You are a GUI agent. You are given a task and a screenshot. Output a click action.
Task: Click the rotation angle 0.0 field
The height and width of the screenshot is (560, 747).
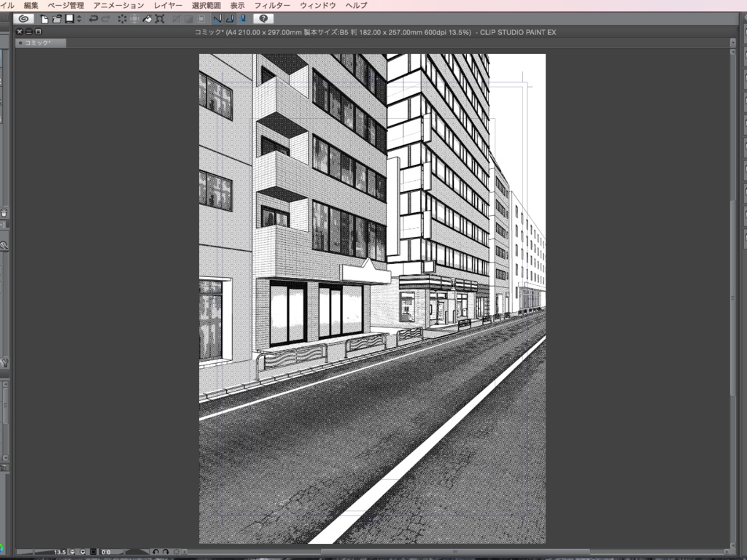pyautogui.click(x=107, y=552)
